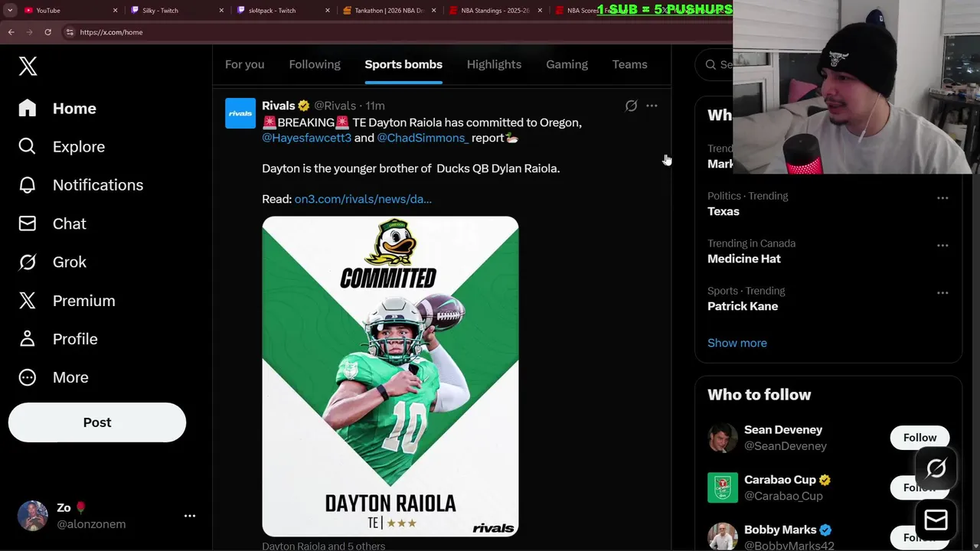Switch to For you tab

[244, 64]
